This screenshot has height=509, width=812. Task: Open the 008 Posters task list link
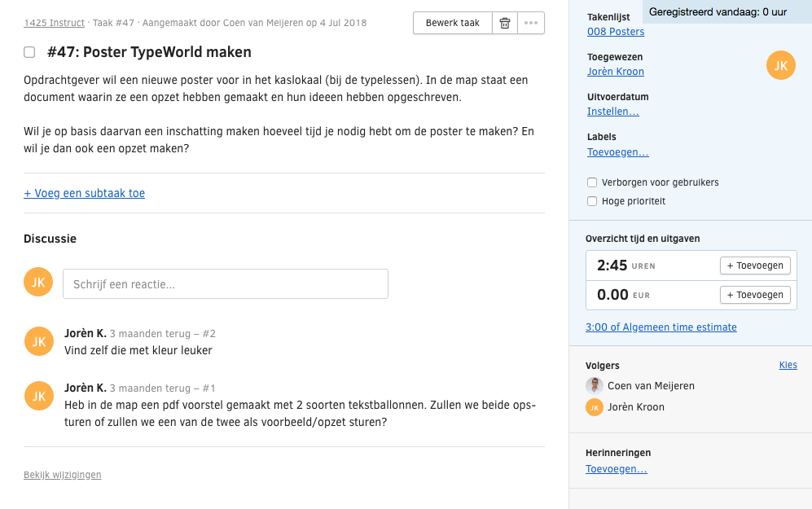616,32
